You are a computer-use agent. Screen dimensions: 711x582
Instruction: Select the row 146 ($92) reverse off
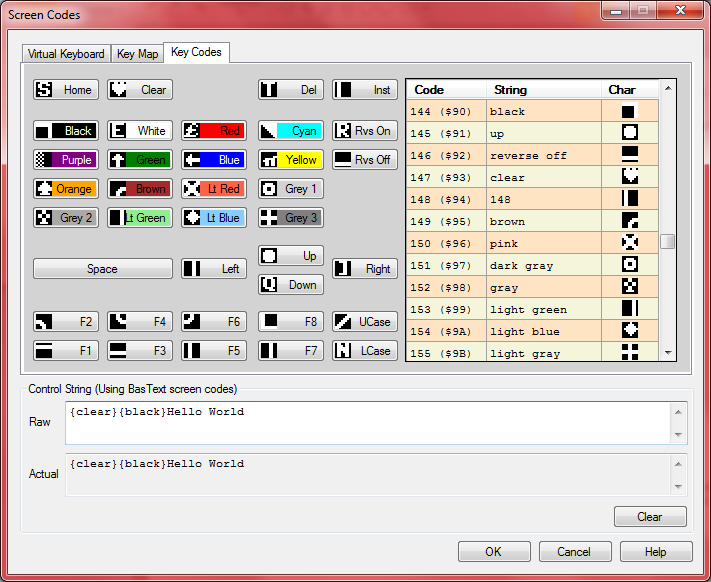[x=532, y=155]
